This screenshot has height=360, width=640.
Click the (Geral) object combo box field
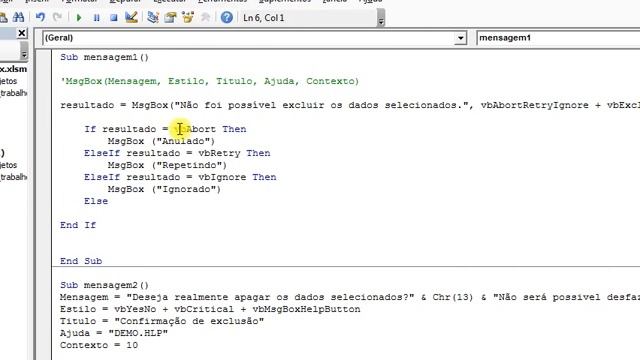point(254,38)
